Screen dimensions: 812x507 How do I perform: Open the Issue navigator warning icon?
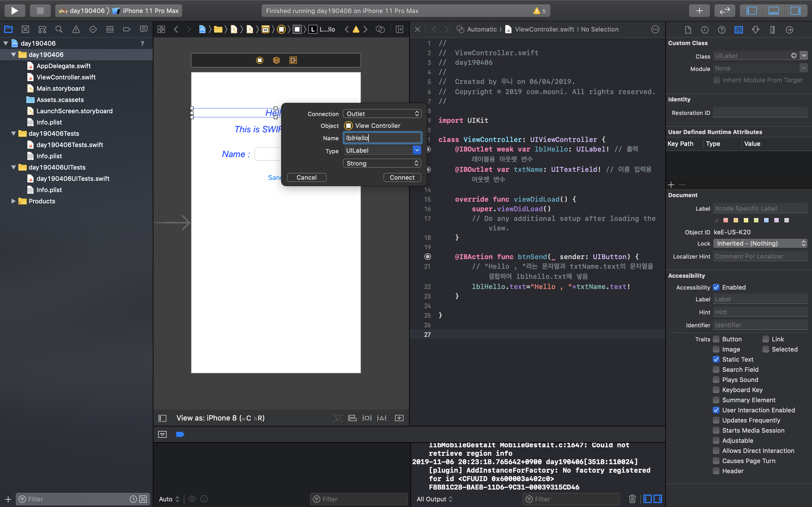tap(76, 30)
